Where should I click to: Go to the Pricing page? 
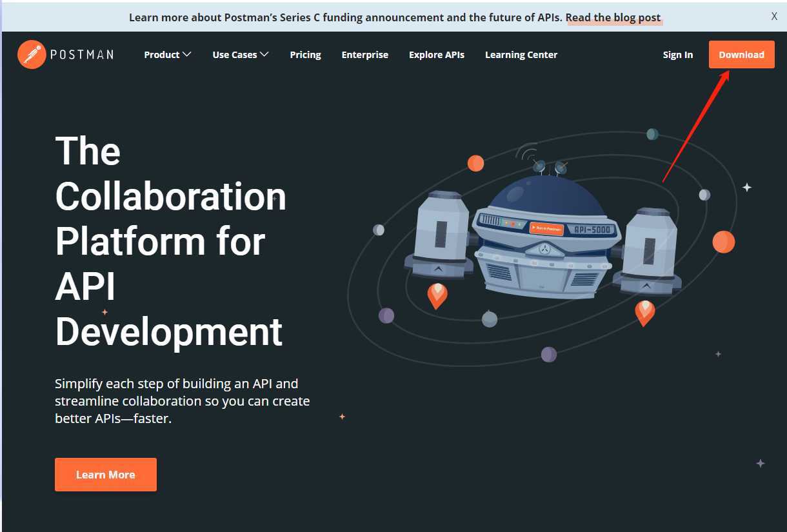pyautogui.click(x=305, y=55)
